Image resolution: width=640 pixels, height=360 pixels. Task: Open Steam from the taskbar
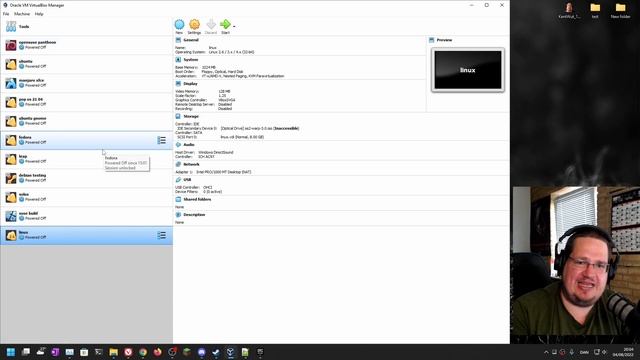click(x=216, y=352)
